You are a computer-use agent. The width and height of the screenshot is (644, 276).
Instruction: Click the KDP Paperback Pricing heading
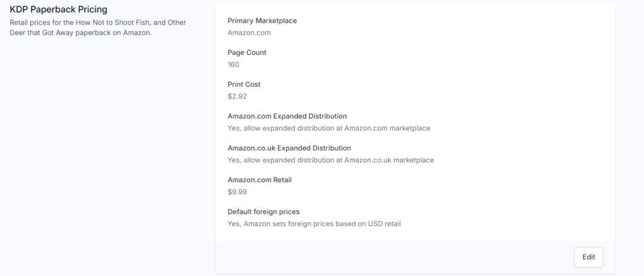tap(58, 9)
